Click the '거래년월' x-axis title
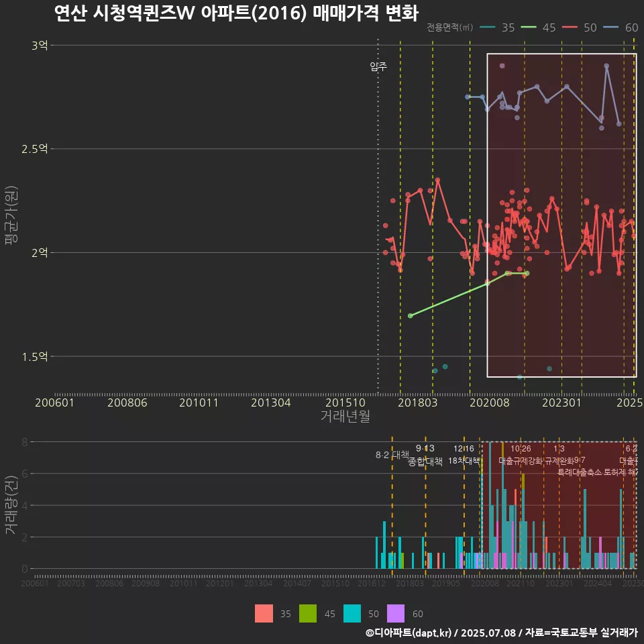Screen dimensions: 644x644 point(345,416)
